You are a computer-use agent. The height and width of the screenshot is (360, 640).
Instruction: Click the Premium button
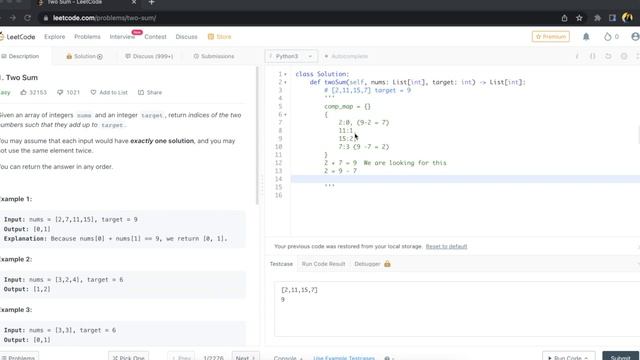[x=551, y=37]
